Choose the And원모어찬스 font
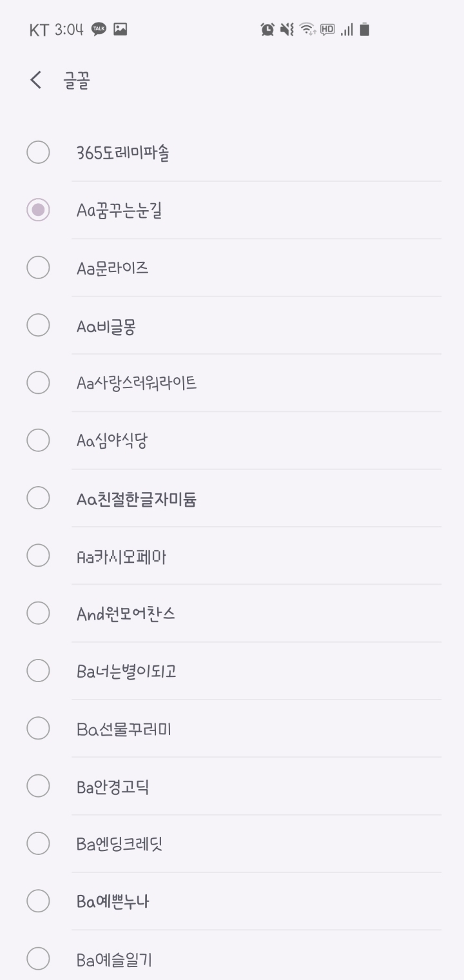The image size is (464, 980). click(126, 613)
